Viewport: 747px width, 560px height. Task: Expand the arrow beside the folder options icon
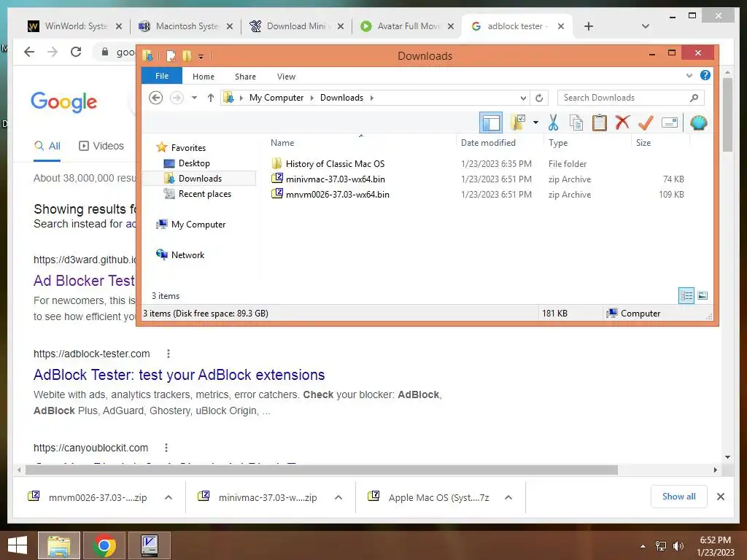[x=536, y=122]
